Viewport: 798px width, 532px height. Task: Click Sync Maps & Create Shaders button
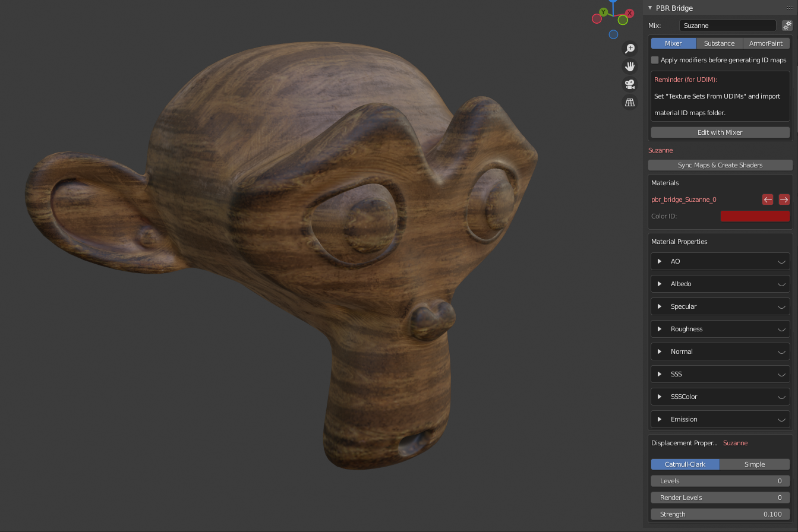pyautogui.click(x=720, y=165)
